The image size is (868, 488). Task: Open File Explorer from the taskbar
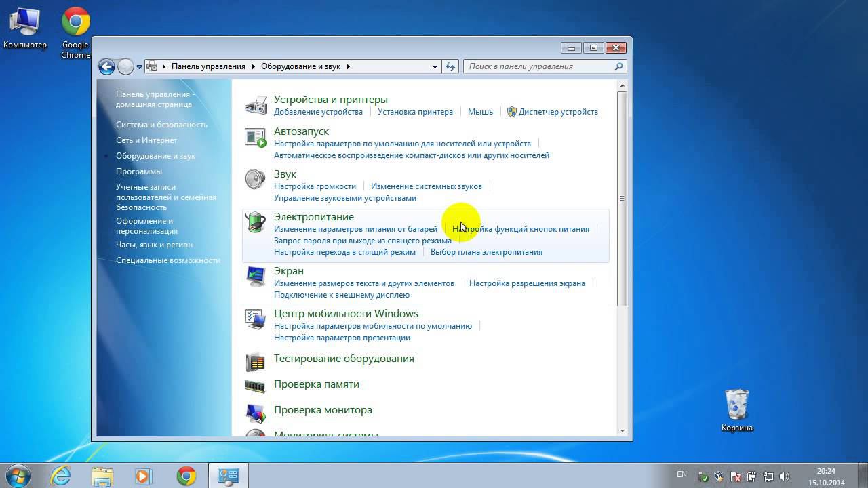(x=102, y=476)
